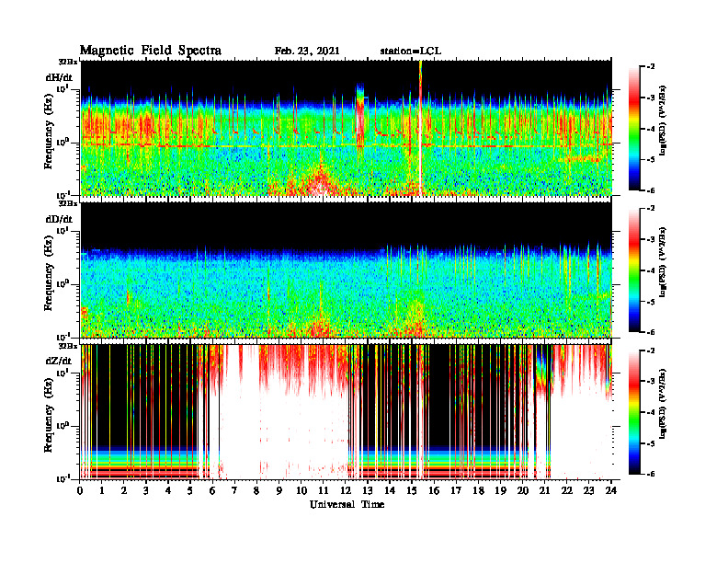Click hour "5" on the Universal Time axis
Screen dimensions: 728x563
(x=190, y=491)
